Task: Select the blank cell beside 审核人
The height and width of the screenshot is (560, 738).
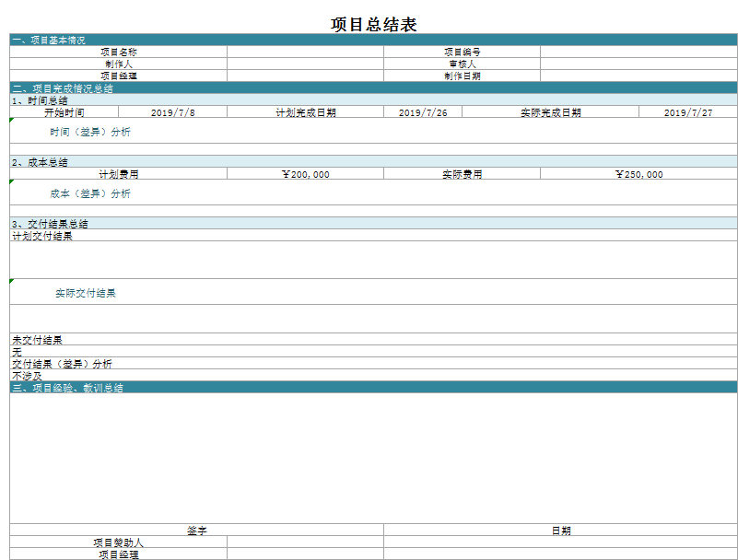Action: [x=638, y=64]
